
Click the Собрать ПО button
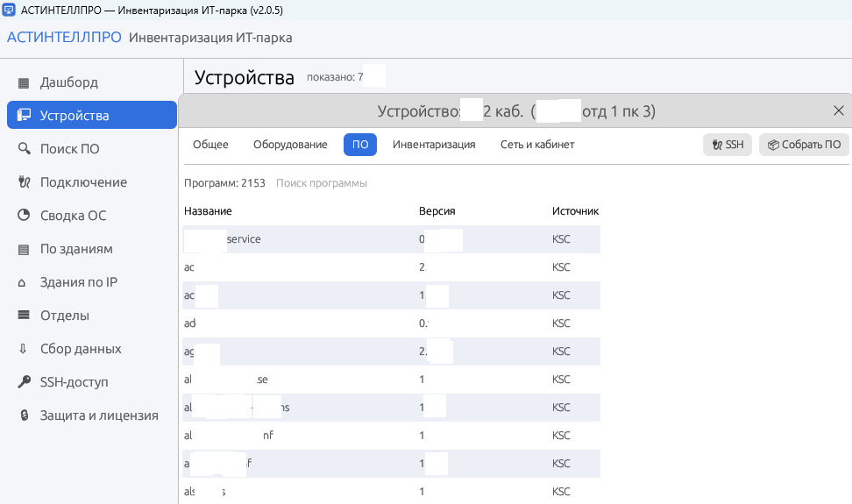click(x=804, y=145)
